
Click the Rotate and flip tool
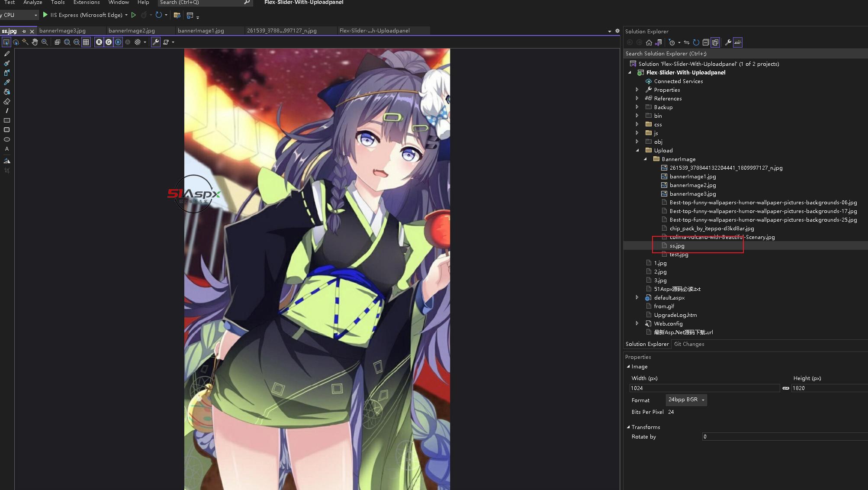(7, 161)
